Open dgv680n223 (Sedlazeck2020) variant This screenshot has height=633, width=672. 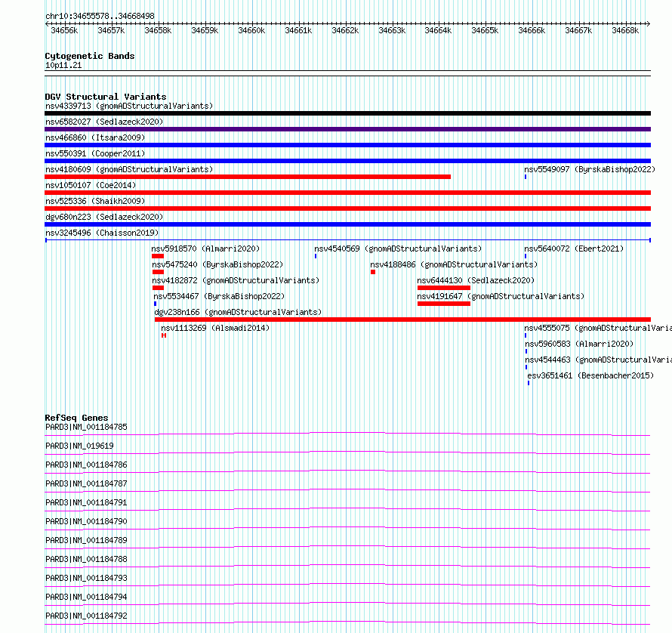[x=104, y=217]
